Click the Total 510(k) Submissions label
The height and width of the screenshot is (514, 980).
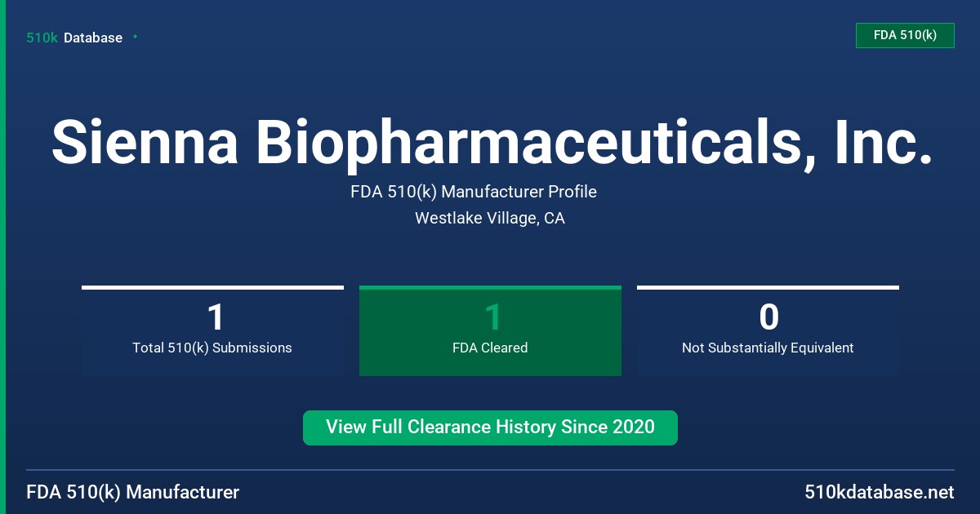click(x=212, y=348)
